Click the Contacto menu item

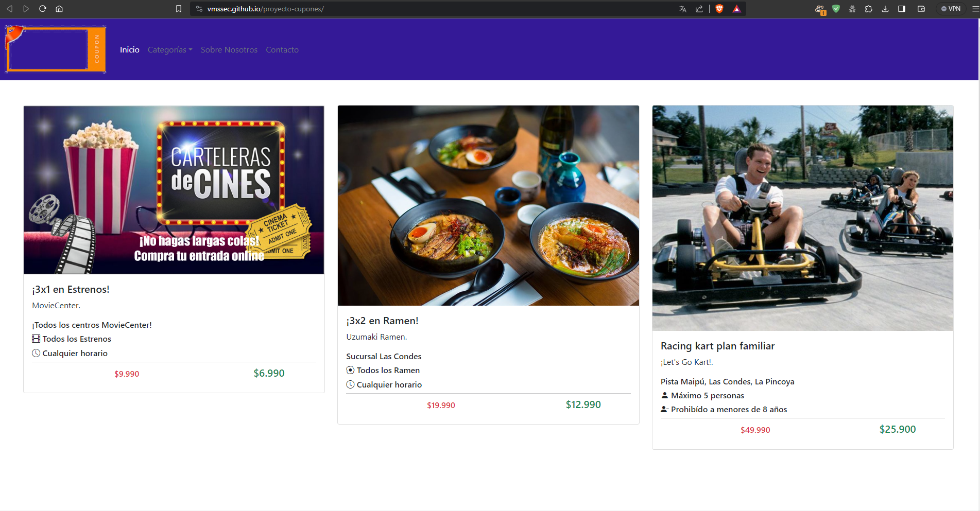(x=282, y=49)
